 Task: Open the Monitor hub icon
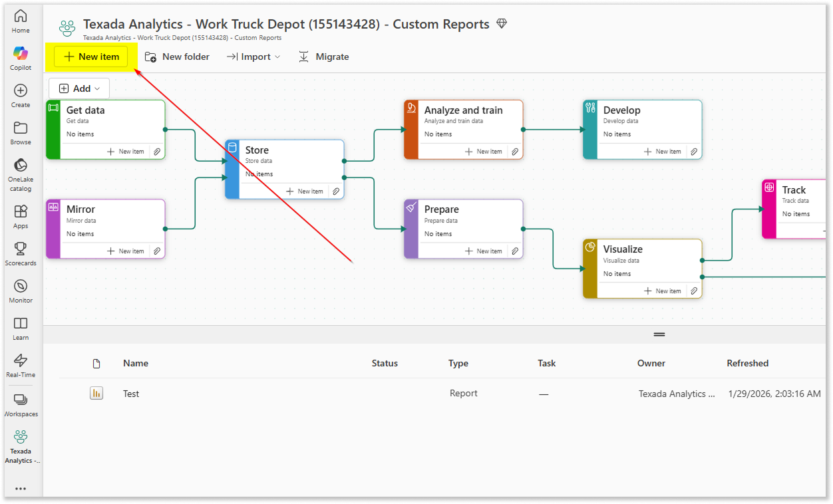tap(21, 290)
